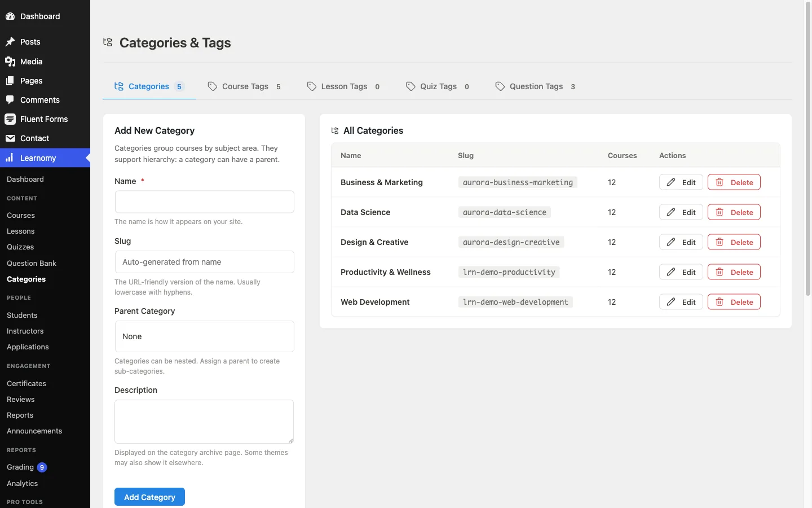
Task: Open Learnomy Dashboard submenu item
Action: (x=25, y=179)
